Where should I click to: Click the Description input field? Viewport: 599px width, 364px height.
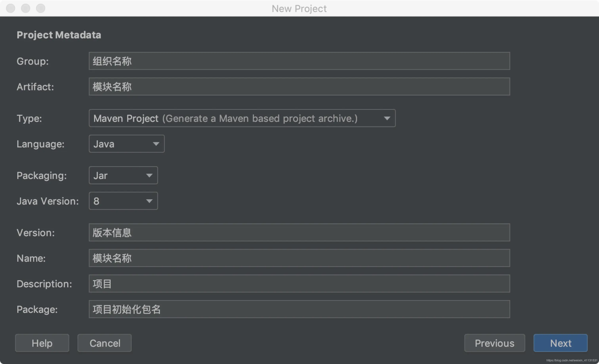pyautogui.click(x=299, y=283)
